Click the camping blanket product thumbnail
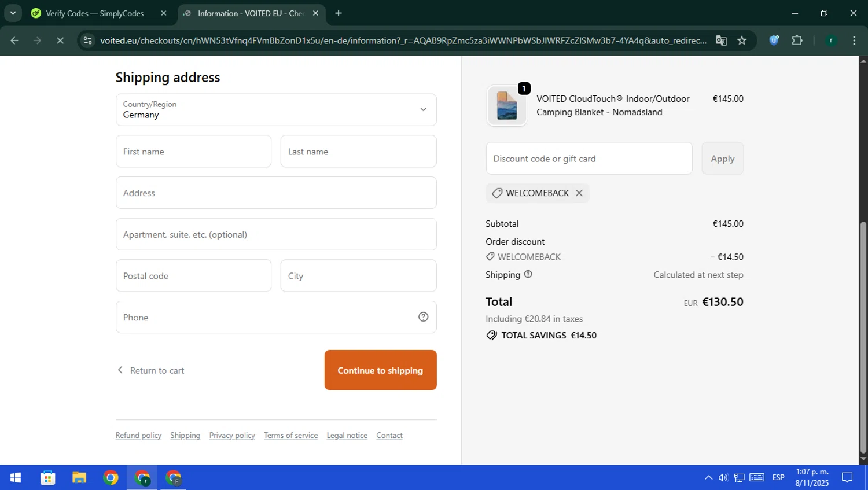 coord(507,105)
